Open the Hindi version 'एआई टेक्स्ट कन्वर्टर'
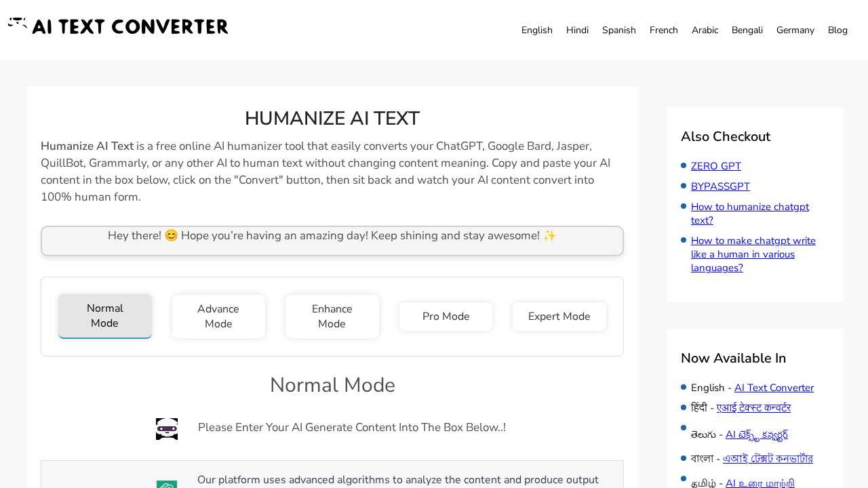 [x=753, y=407]
